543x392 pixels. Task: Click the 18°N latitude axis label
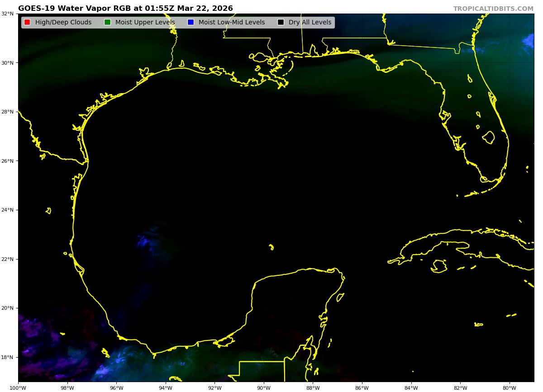point(7,357)
